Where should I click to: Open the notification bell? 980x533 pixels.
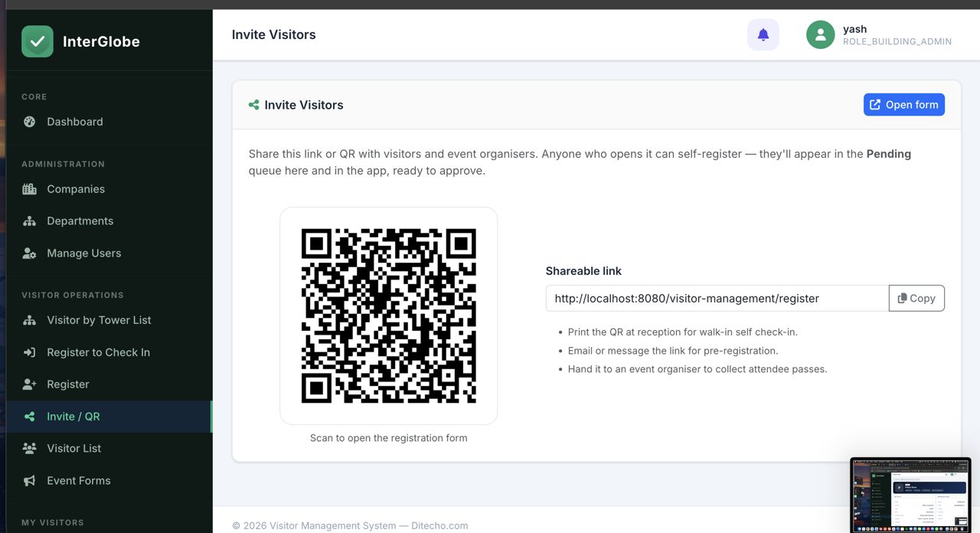click(763, 34)
